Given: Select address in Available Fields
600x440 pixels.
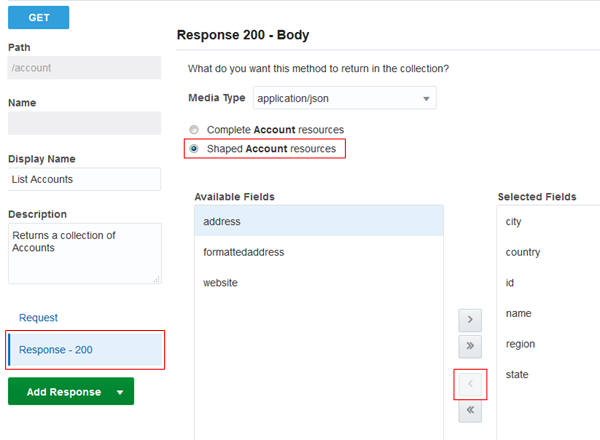Looking at the screenshot, I should click(318, 221).
